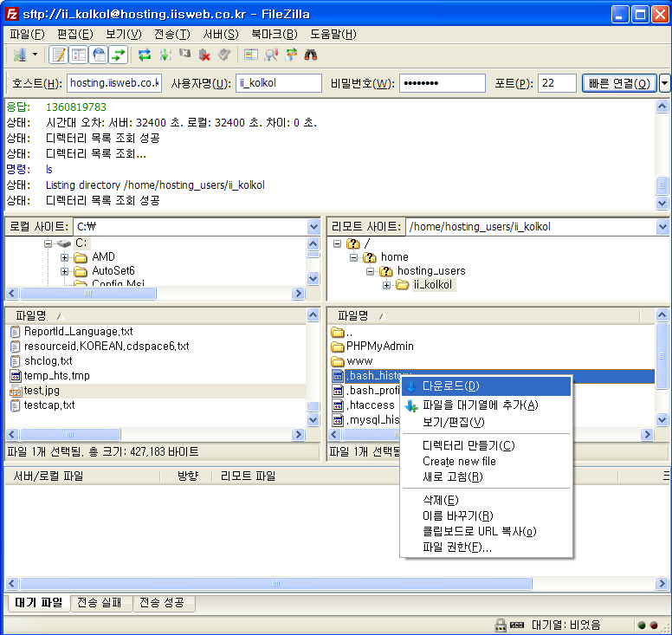Toggle the local directory tree view
672x635 pixels.
pyautogui.click(x=79, y=55)
